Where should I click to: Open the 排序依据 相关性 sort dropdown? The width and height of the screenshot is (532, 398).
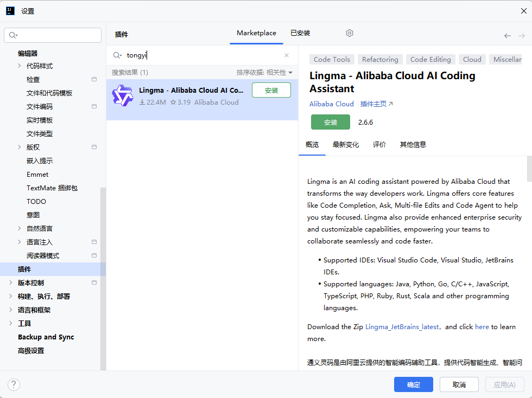tap(264, 73)
